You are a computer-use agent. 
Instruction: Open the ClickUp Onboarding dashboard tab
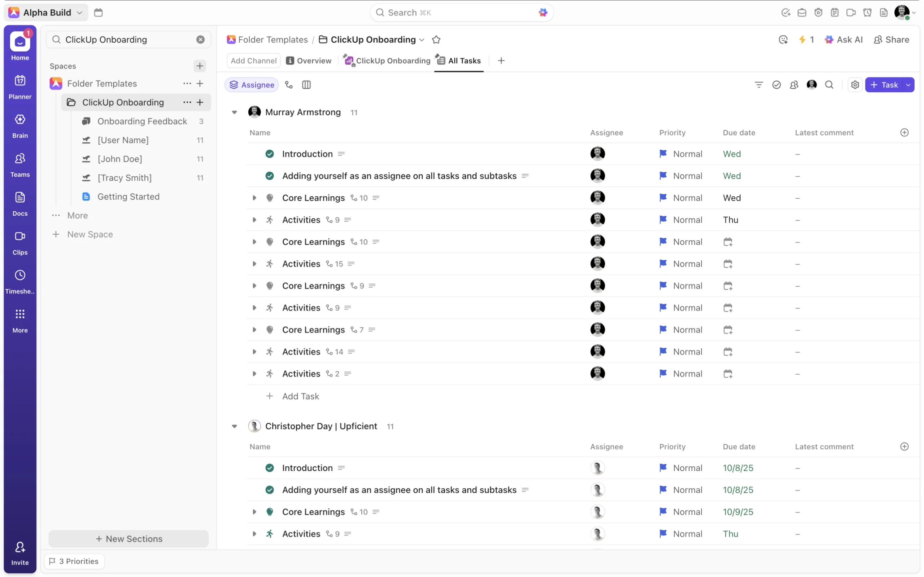387,61
